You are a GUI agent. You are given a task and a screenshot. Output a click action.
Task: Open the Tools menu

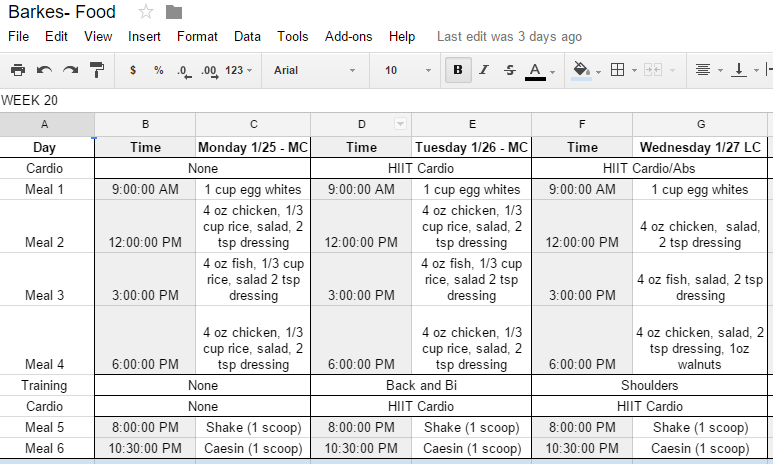[293, 36]
